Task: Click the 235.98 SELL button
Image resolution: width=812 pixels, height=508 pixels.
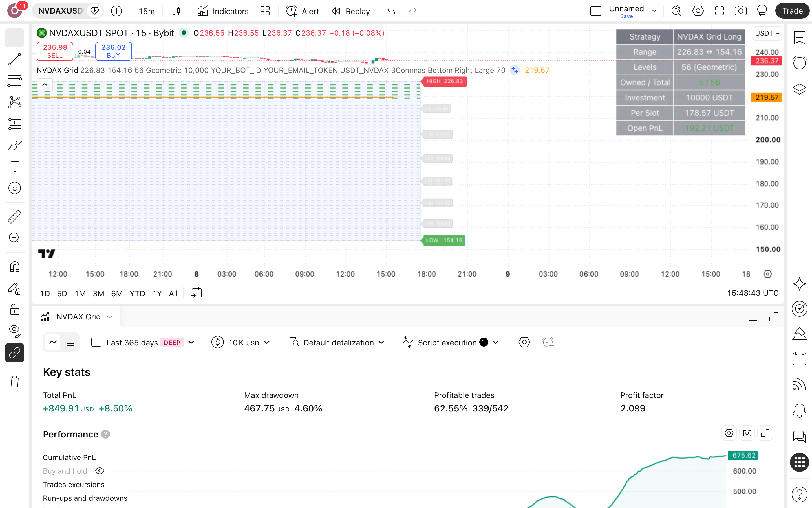Action: tap(55, 51)
